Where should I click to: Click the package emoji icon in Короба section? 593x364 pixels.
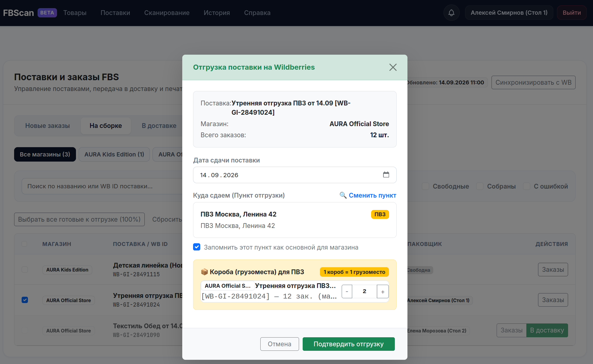[x=204, y=272]
